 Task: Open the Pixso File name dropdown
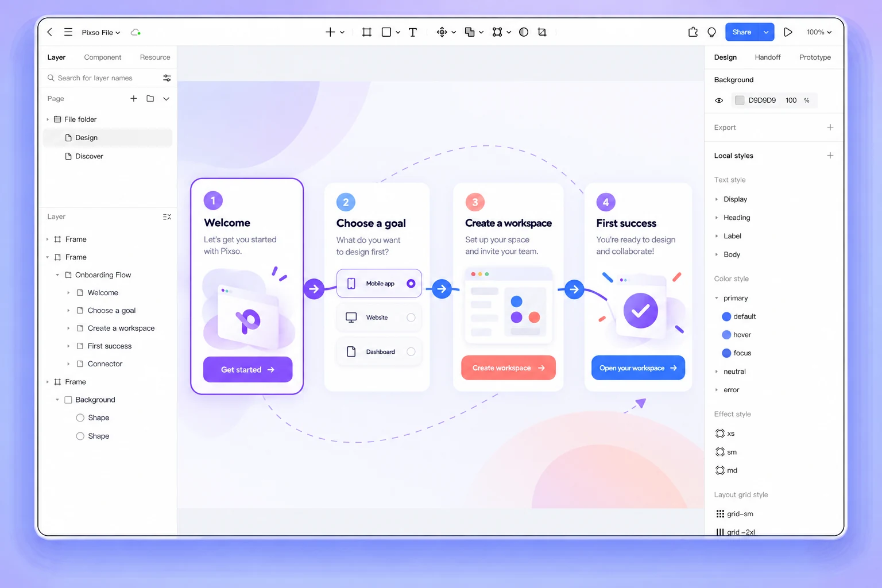pyautogui.click(x=101, y=32)
